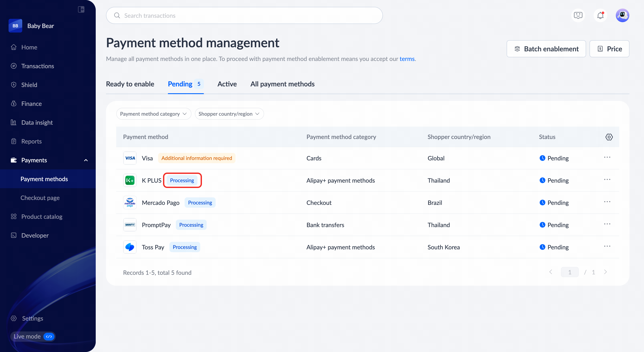Open the Shield section
This screenshot has height=352, width=644.
29,85
